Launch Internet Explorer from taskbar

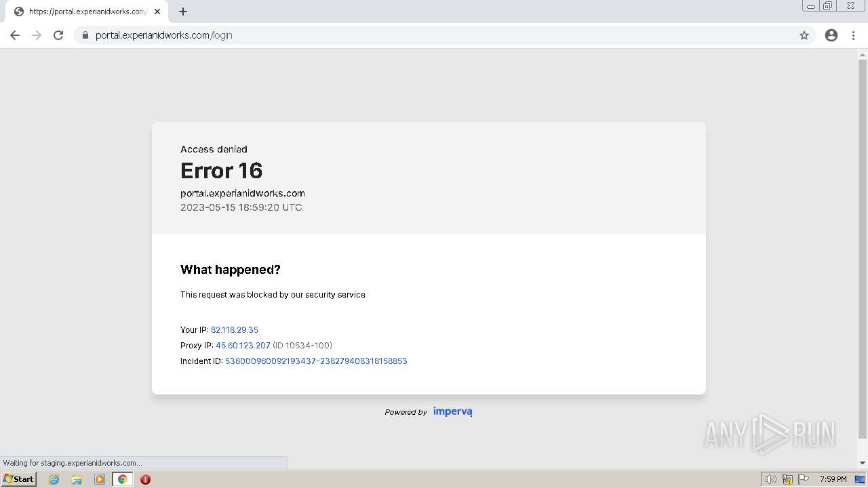point(54,479)
